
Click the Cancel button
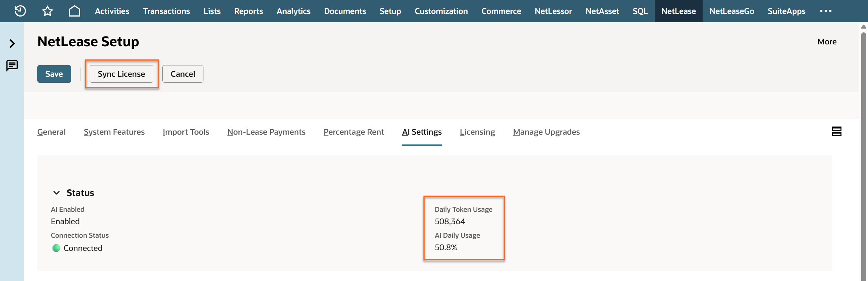(x=183, y=74)
